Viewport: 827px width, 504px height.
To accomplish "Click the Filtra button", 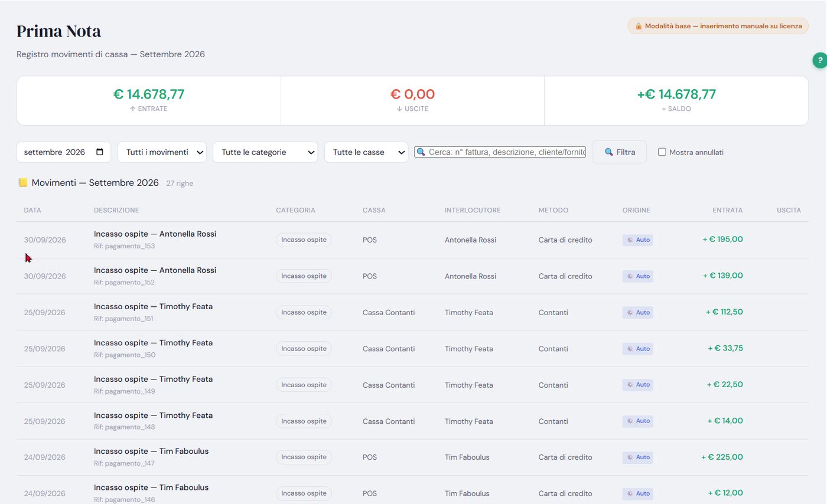I will (x=619, y=152).
